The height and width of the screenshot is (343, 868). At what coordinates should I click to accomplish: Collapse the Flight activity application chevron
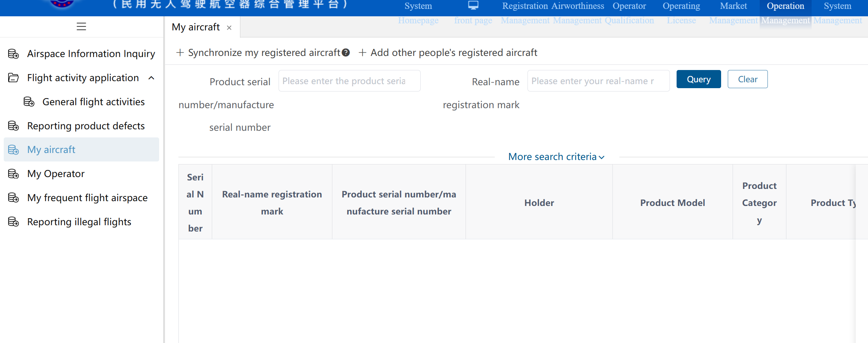[x=151, y=78]
